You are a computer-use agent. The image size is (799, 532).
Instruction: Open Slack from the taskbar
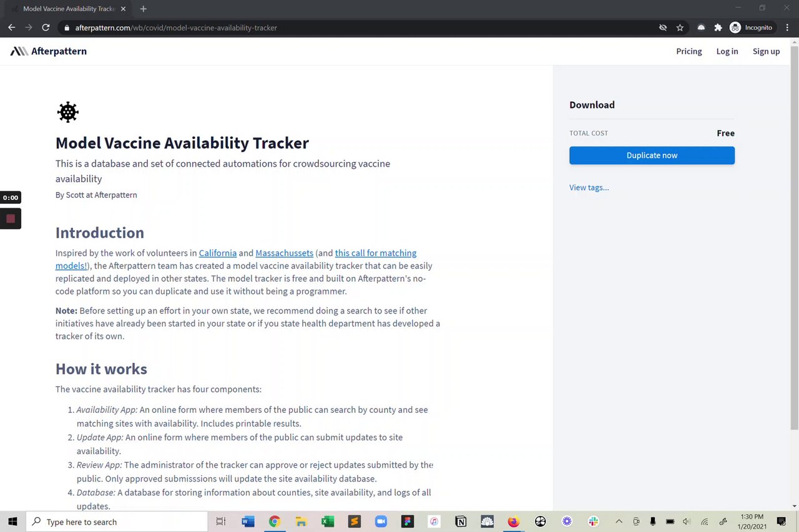tap(594, 521)
